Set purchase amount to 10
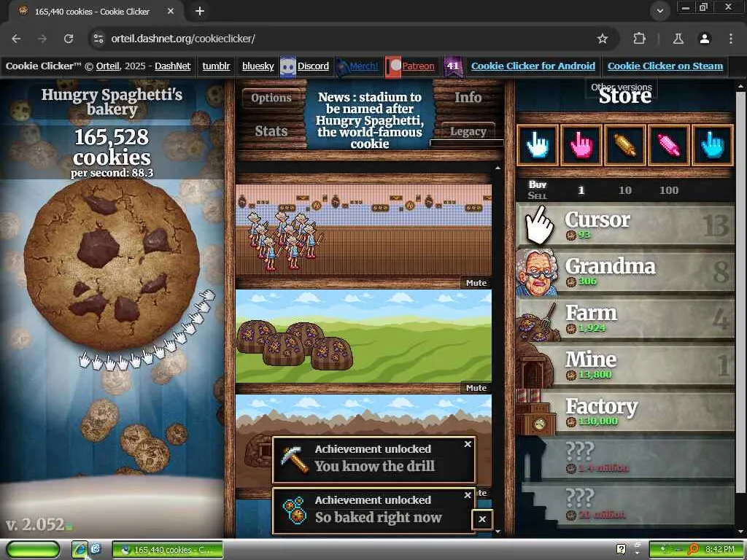The height and width of the screenshot is (560, 747). pos(625,190)
